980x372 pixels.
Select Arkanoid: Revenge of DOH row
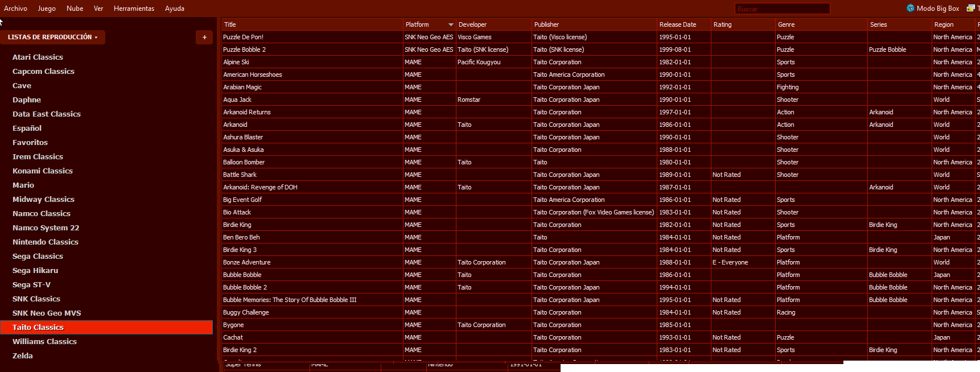click(600, 187)
